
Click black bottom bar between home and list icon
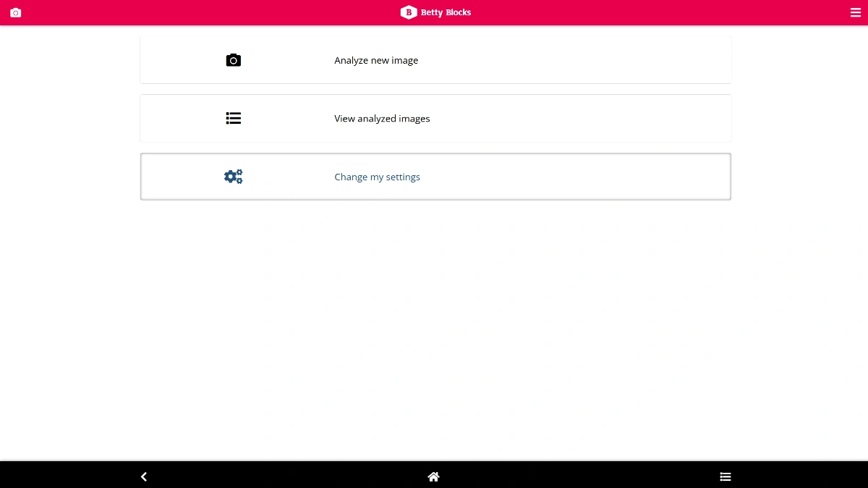[x=579, y=476]
